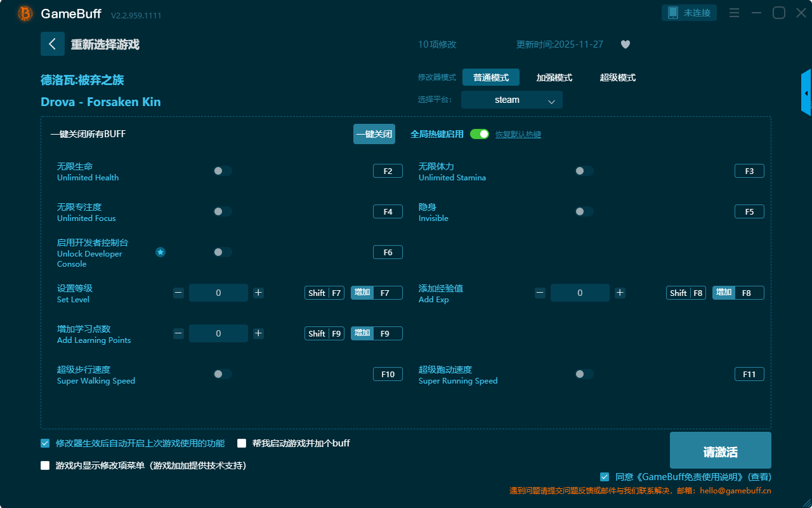Uncheck the GameBuff disclaimer agreement checkbox
The height and width of the screenshot is (508, 812).
[x=605, y=477]
